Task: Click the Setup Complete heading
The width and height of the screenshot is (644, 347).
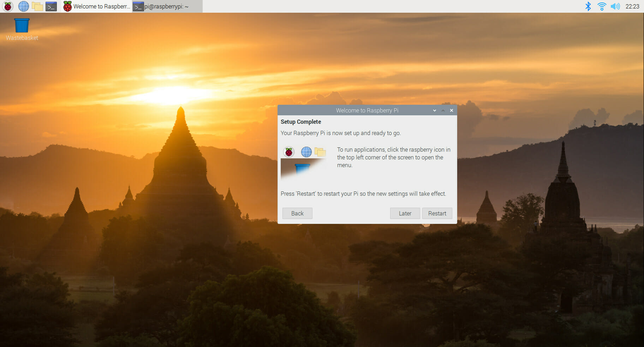Action: 301,122
